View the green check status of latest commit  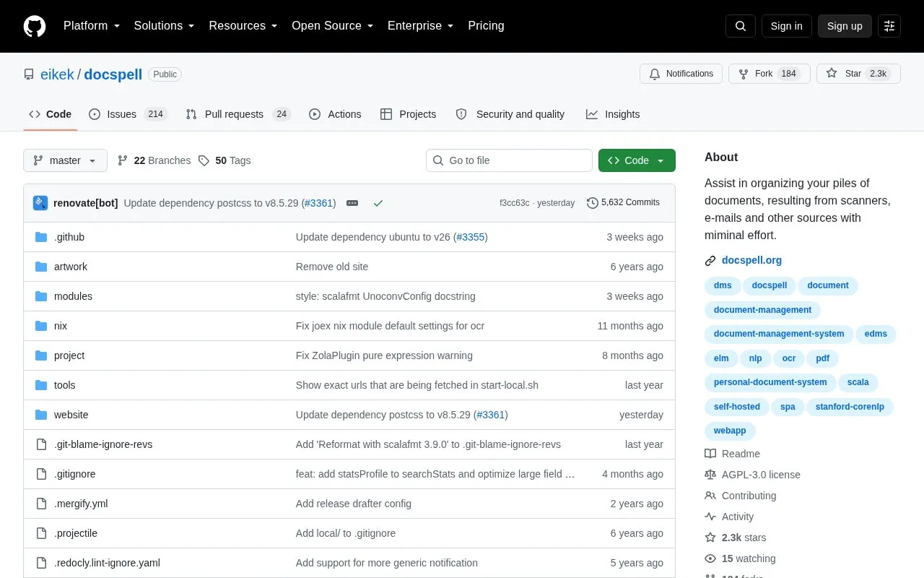coord(378,203)
